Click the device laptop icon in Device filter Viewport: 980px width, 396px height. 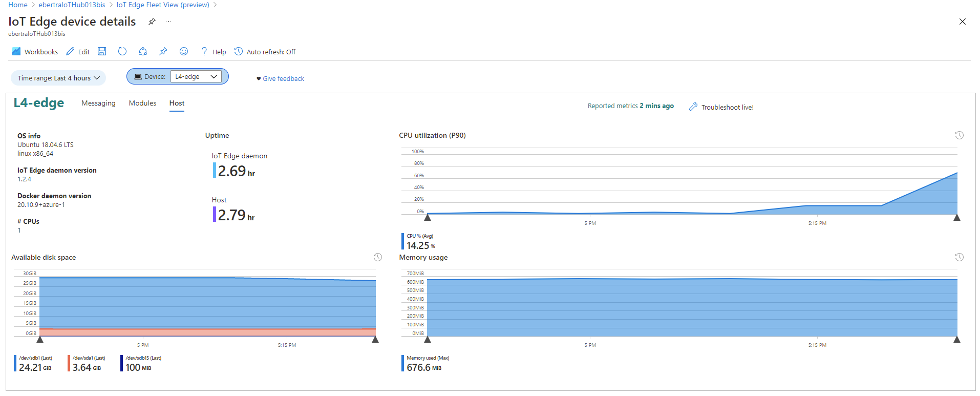138,76
